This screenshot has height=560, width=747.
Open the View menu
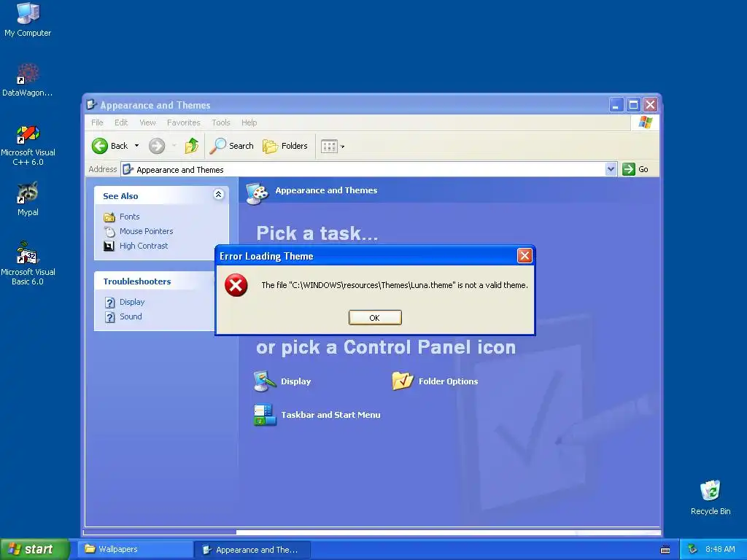coord(147,122)
